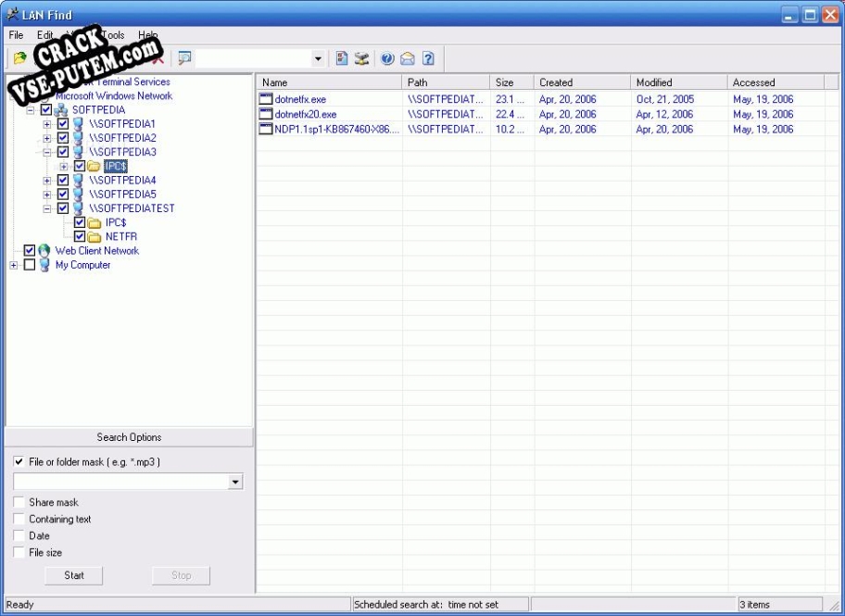Uncheck the Web Client Network checkbox
845x616 pixels.
pyautogui.click(x=29, y=251)
